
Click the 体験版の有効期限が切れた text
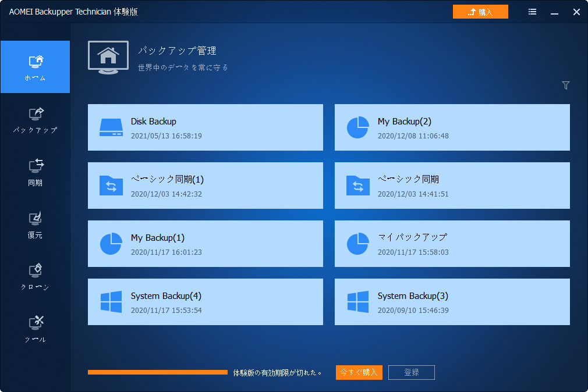(x=277, y=372)
